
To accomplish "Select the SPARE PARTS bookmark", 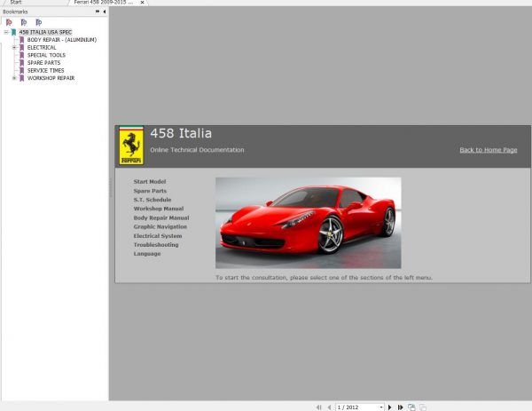I will (43, 63).
